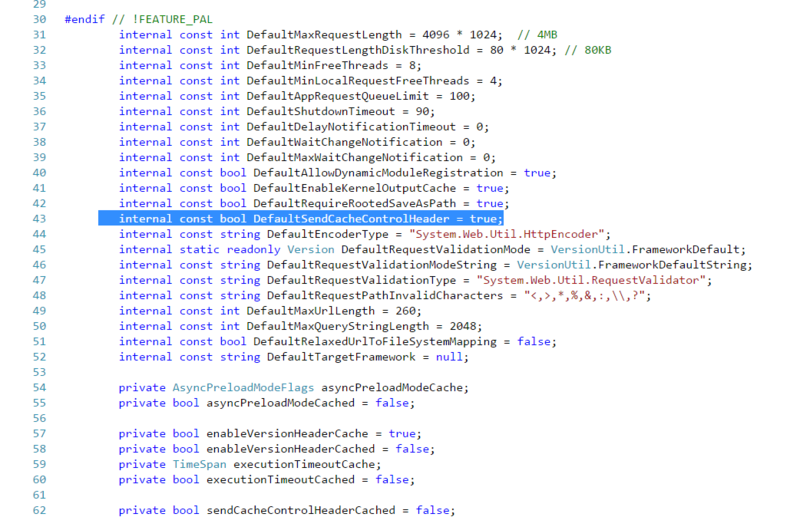Screen dimensions: 800x517
Task: Click DefaultRequestValidationMode on line 45
Action: pos(436,249)
